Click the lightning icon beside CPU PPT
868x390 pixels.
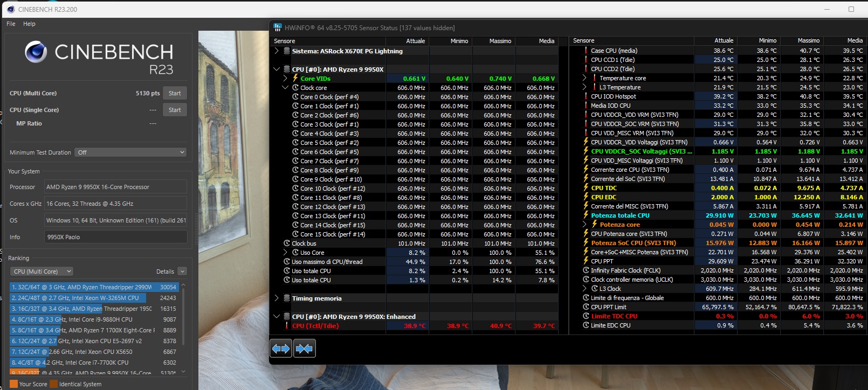point(586,261)
